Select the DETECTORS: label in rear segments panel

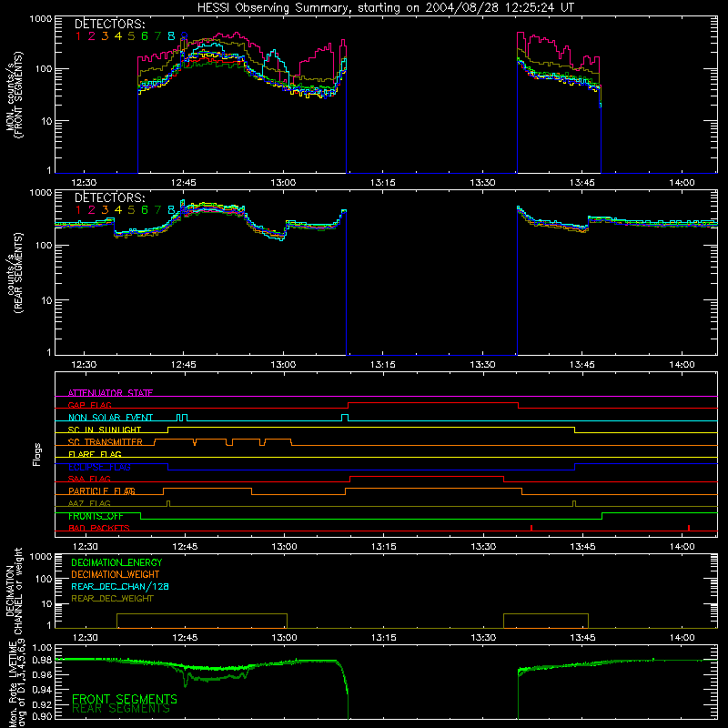[109, 197]
